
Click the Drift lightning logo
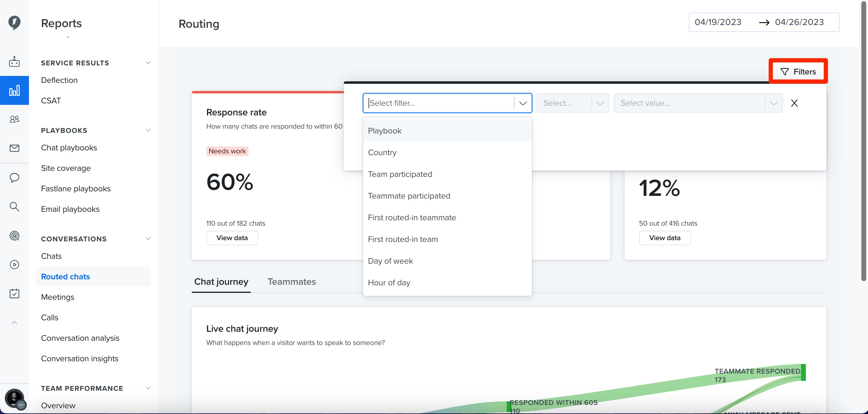[x=14, y=22]
